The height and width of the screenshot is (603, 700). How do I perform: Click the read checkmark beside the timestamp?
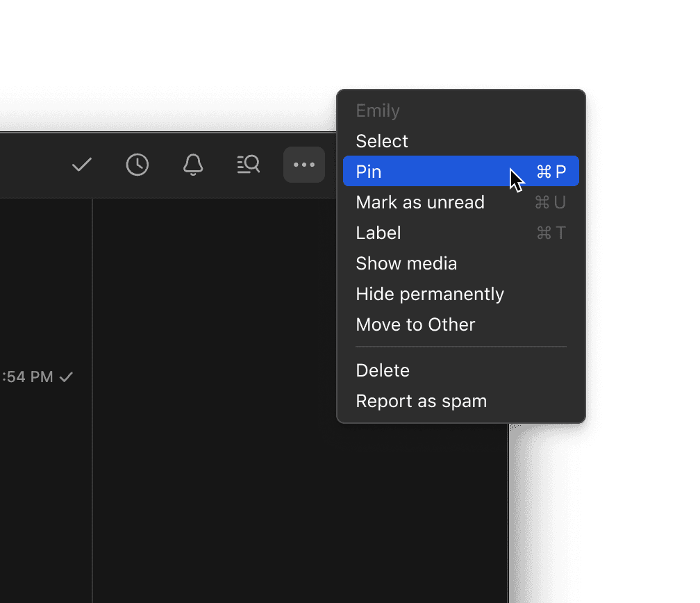point(66,377)
